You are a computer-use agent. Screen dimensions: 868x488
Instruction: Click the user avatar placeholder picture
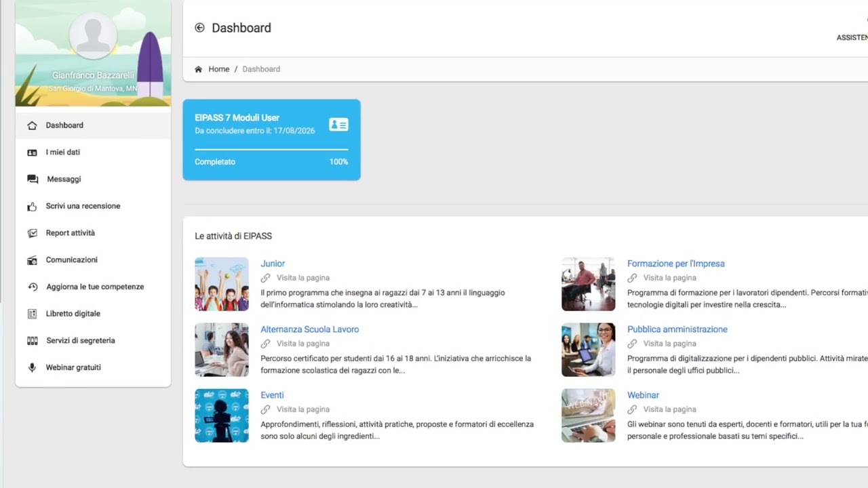[93, 35]
